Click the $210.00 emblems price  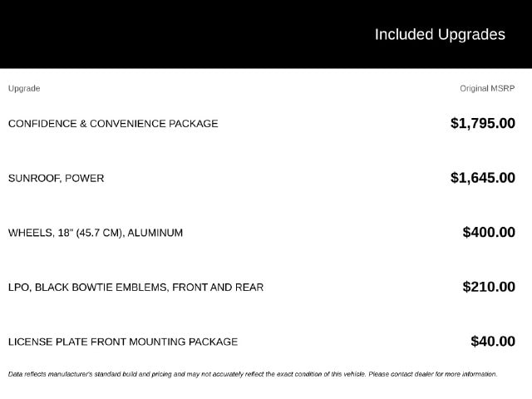489,287
